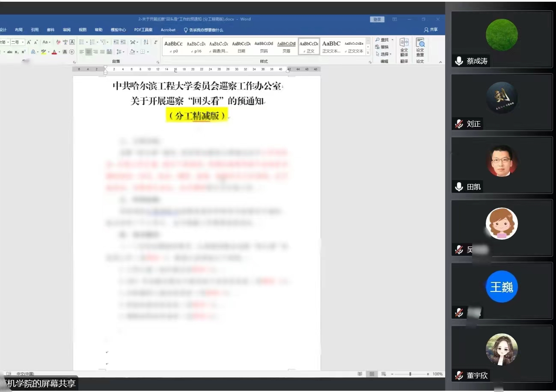Image resolution: width=556 pixels, height=392 pixels.
Task: Select participant 田凯's video tile
Action: click(x=502, y=165)
